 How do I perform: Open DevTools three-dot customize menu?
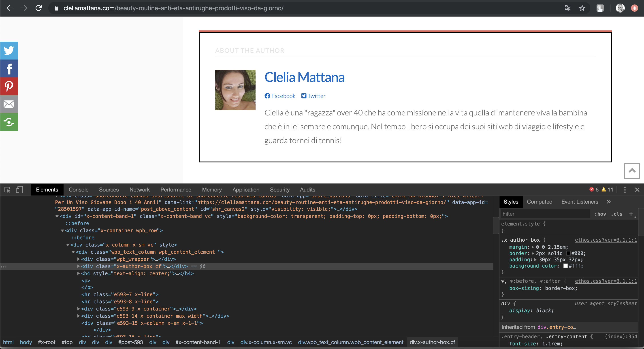point(625,190)
